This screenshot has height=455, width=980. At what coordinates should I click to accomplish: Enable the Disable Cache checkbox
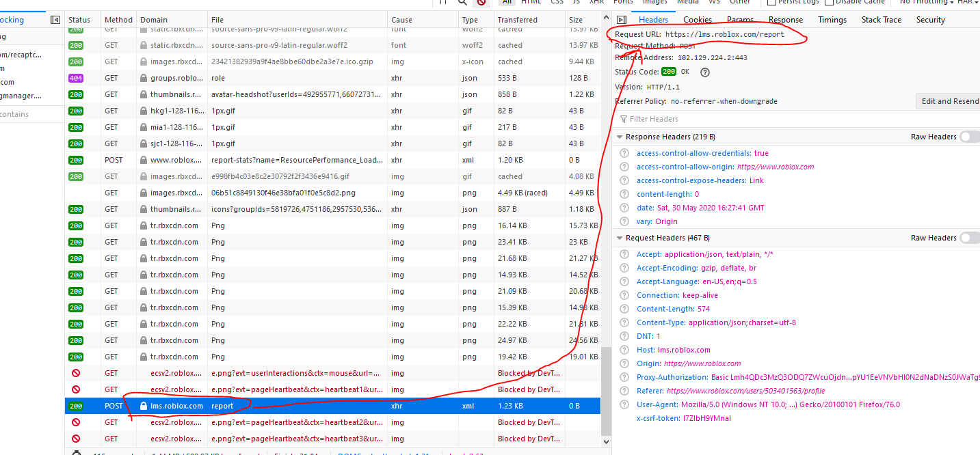pos(830,2)
